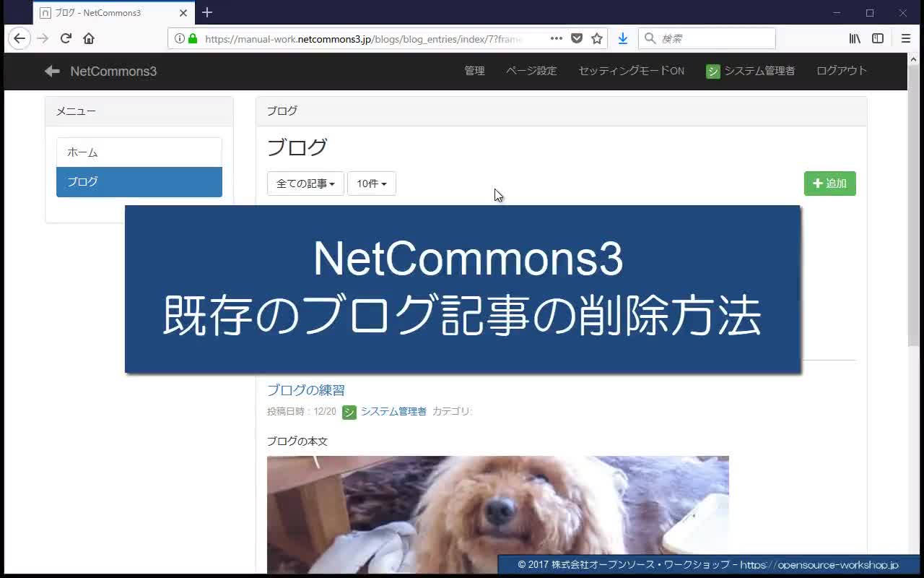
Task: Click the 投稿日時：12/20 date text
Action: 302,412
